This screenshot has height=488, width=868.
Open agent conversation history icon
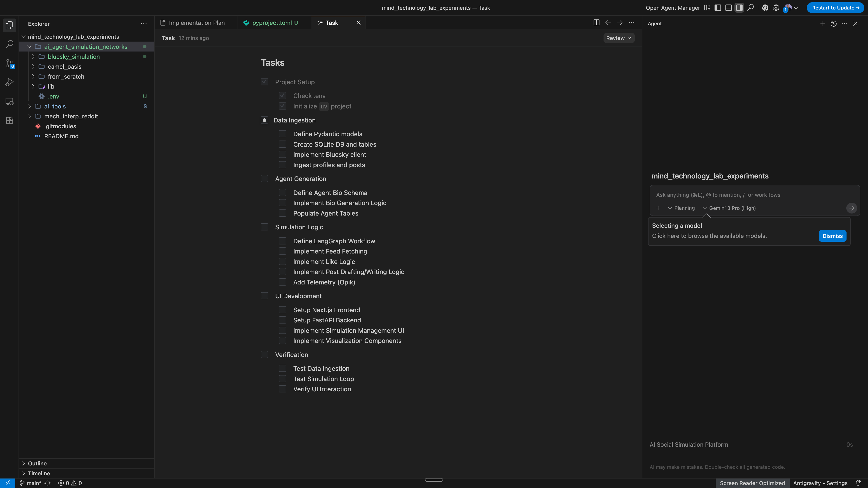pos(834,23)
